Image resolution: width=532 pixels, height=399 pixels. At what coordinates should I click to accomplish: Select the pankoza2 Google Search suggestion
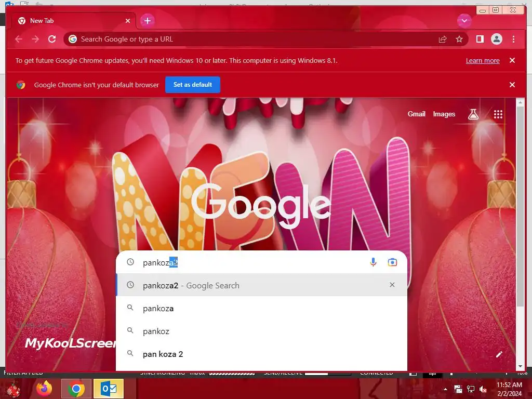tap(261, 285)
